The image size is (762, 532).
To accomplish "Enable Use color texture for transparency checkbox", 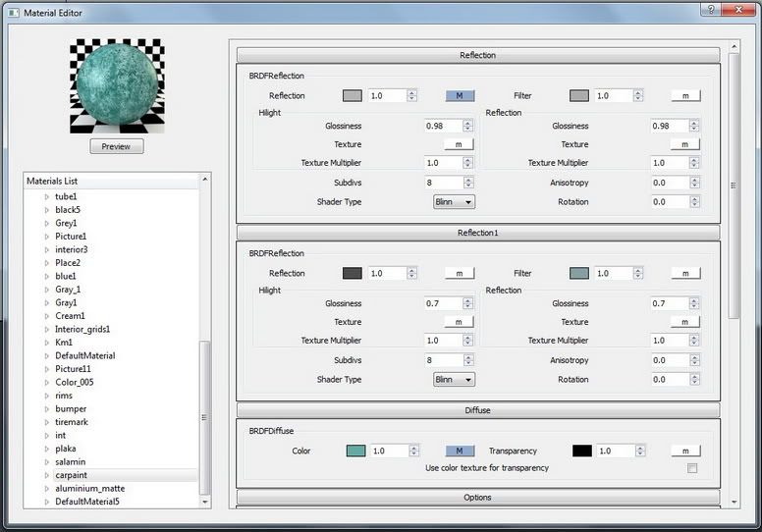I will tap(692, 468).
